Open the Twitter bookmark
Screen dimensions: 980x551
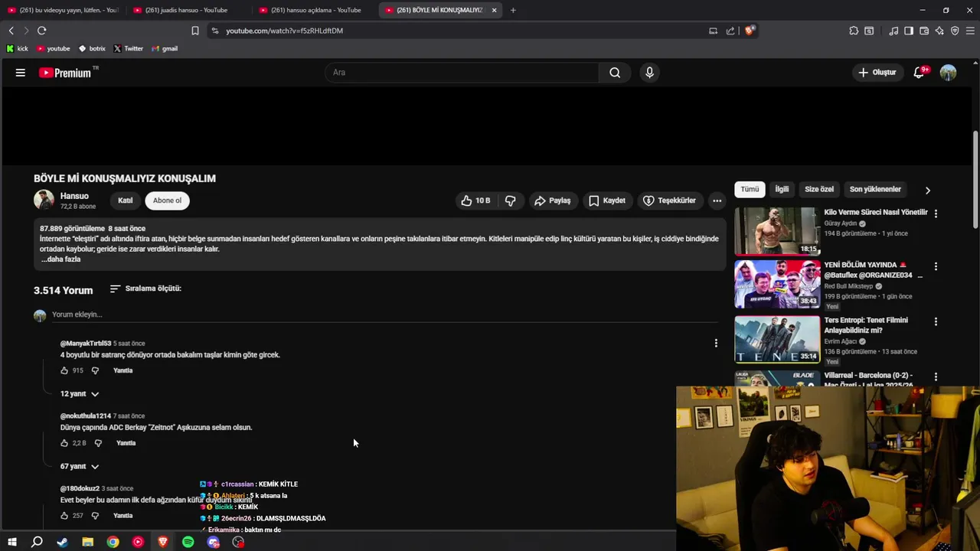(128, 48)
